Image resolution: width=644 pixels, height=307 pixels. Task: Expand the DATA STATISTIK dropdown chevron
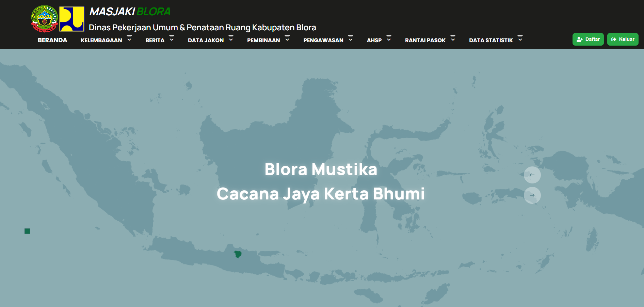tap(520, 39)
